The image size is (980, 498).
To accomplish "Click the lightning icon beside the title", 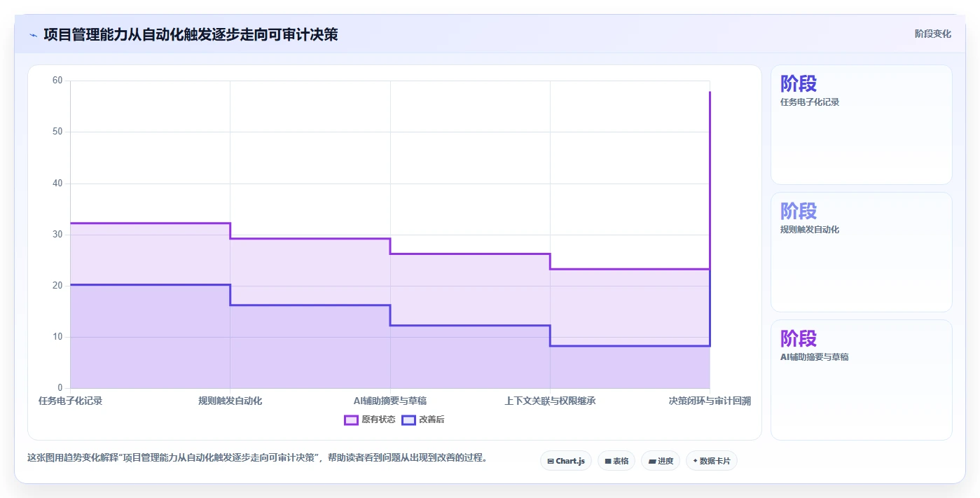I will 33,35.
